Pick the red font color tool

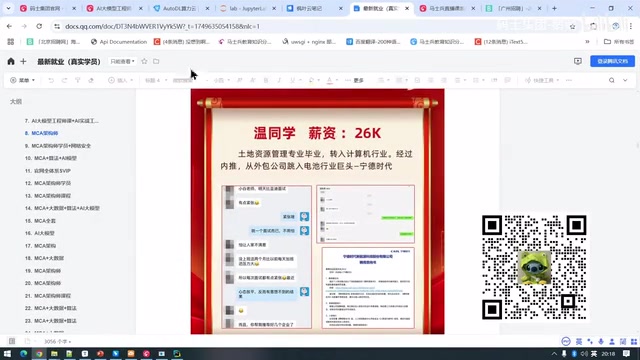329,80
